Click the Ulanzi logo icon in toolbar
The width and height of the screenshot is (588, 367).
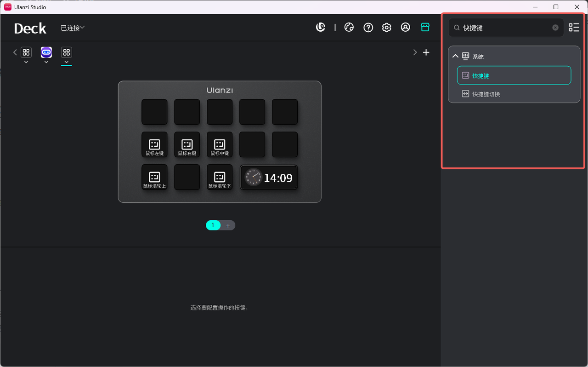point(321,28)
